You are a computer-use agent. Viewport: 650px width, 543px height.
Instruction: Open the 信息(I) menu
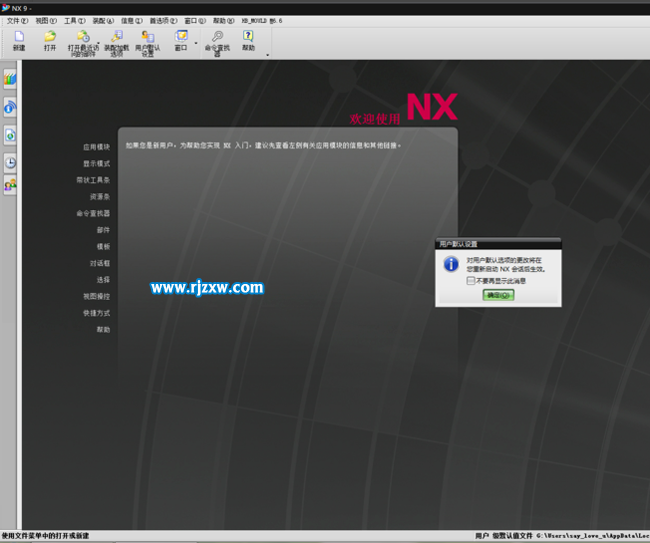pyautogui.click(x=132, y=21)
